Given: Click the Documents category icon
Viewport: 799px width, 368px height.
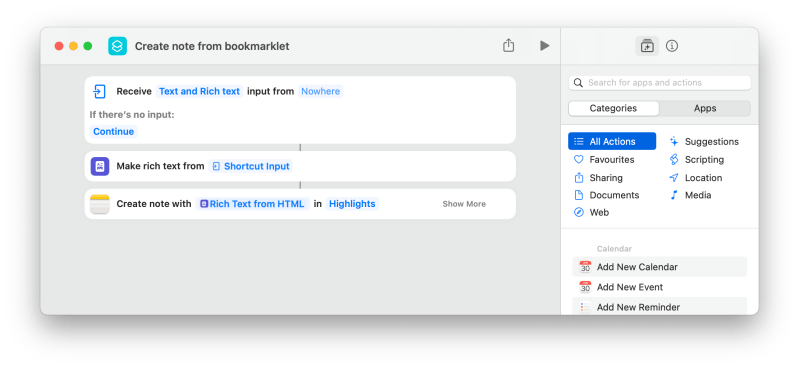Looking at the screenshot, I should tap(579, 195).
